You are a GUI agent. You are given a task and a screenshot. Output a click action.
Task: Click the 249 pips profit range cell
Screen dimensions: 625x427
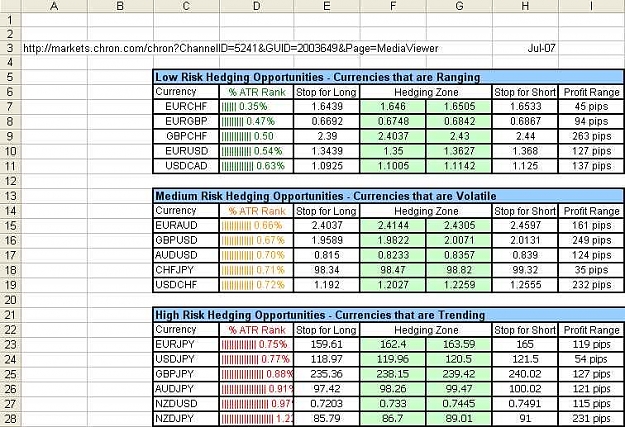[x=592, y=240]
